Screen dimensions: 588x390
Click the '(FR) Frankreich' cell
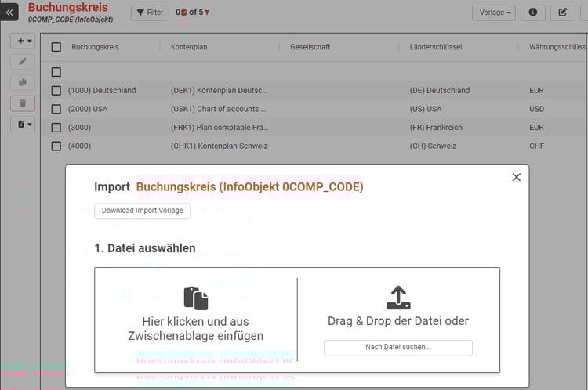click(436, 128)
